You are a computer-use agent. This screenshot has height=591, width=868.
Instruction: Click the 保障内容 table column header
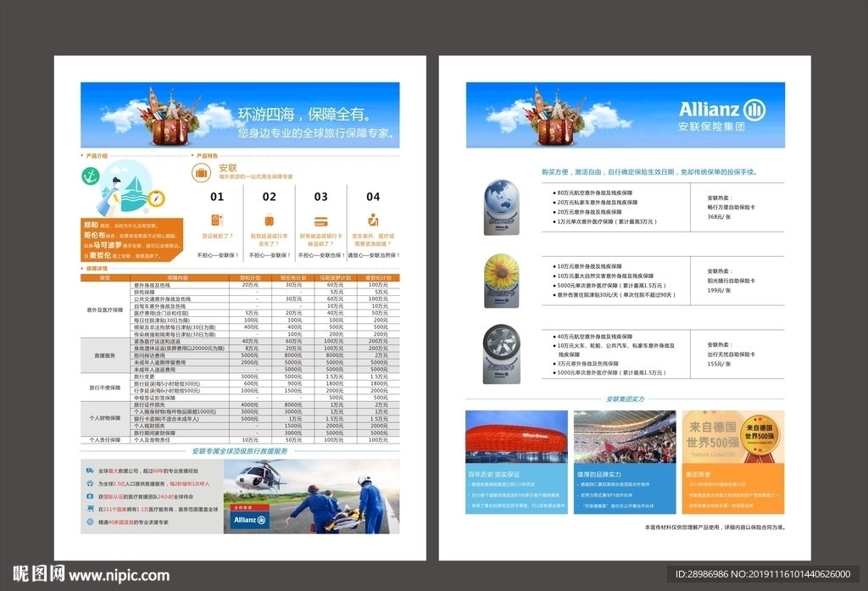[178, 277]
